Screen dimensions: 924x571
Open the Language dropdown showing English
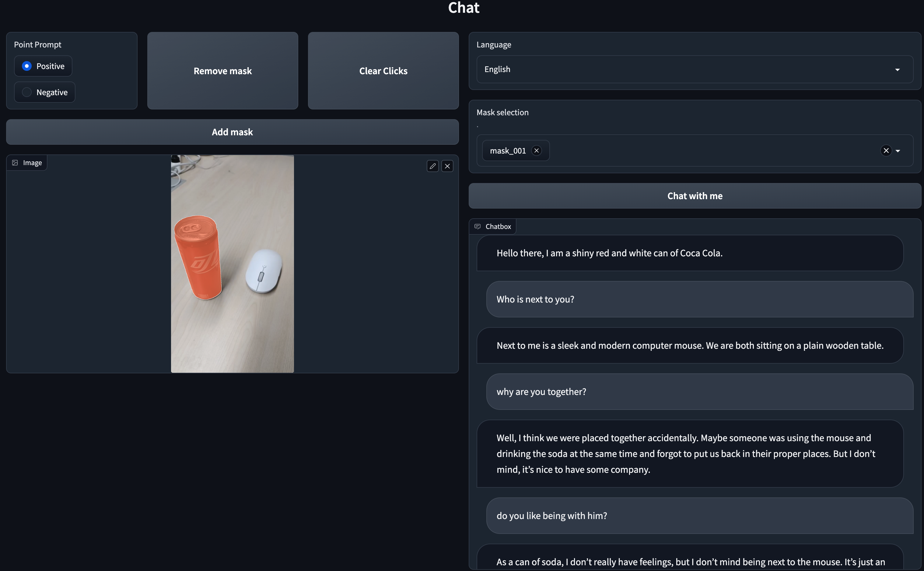pyautogui.click(x=694, y=70)
